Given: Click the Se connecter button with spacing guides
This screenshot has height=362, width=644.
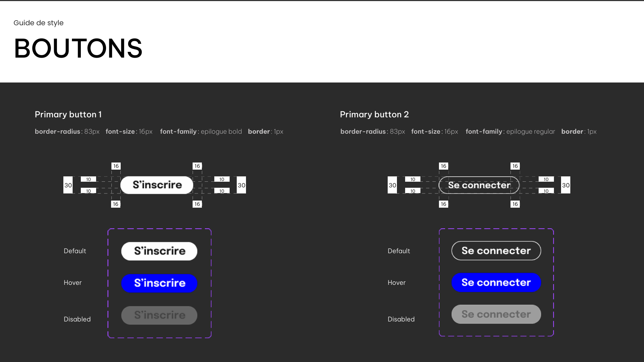Looking at the screenshot, I should (x=479, y=185).
